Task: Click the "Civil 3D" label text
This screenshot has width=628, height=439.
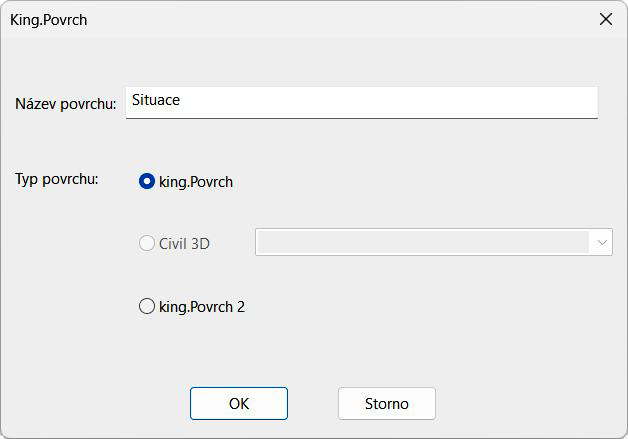Action: click(x=184, y=243)
